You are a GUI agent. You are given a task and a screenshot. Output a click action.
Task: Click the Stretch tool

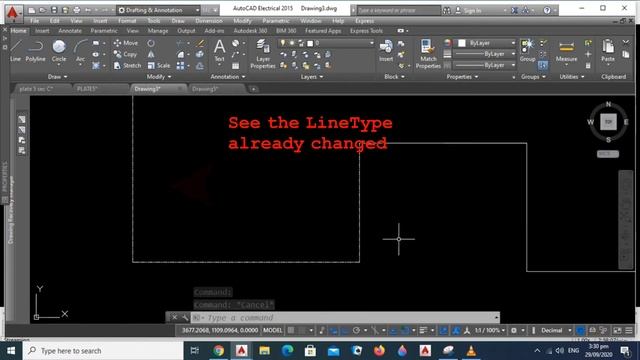point(127,65)
